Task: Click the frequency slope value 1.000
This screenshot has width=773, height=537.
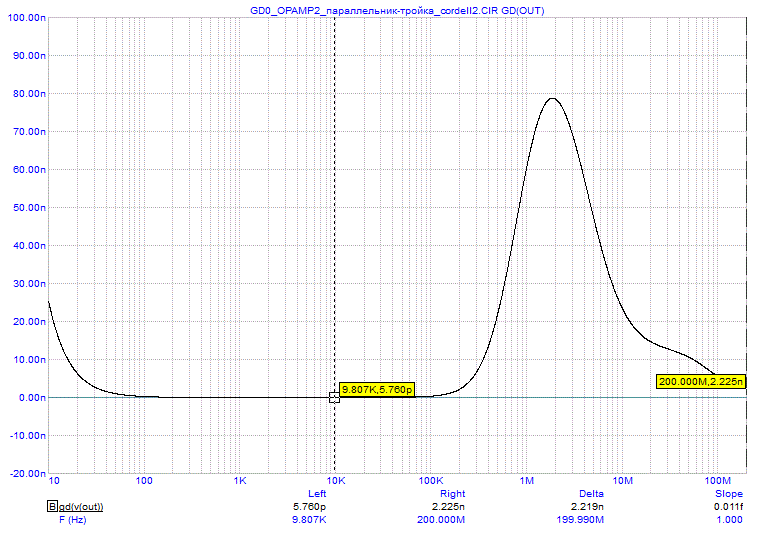Action: pyautogui.click(x=730, y=519)
